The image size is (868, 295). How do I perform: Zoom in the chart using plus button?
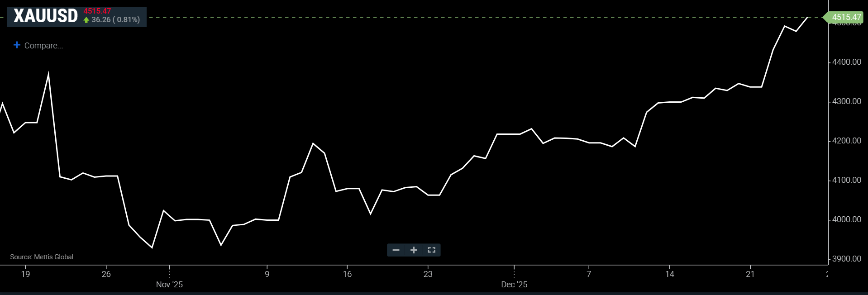coord(414,250)
